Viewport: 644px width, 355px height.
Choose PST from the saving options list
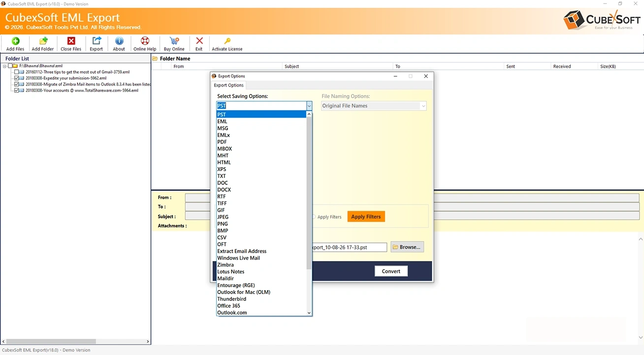click(x=261, y=115)
